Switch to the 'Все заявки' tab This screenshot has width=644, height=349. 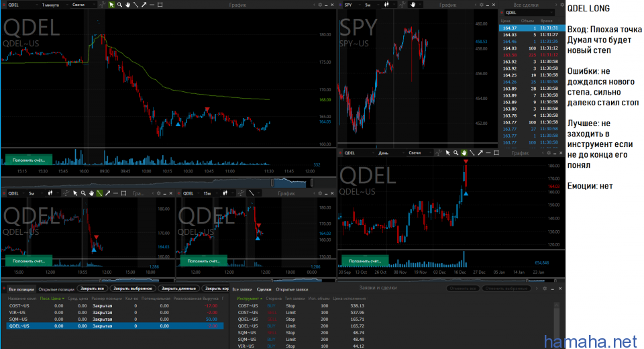[242, 289]
